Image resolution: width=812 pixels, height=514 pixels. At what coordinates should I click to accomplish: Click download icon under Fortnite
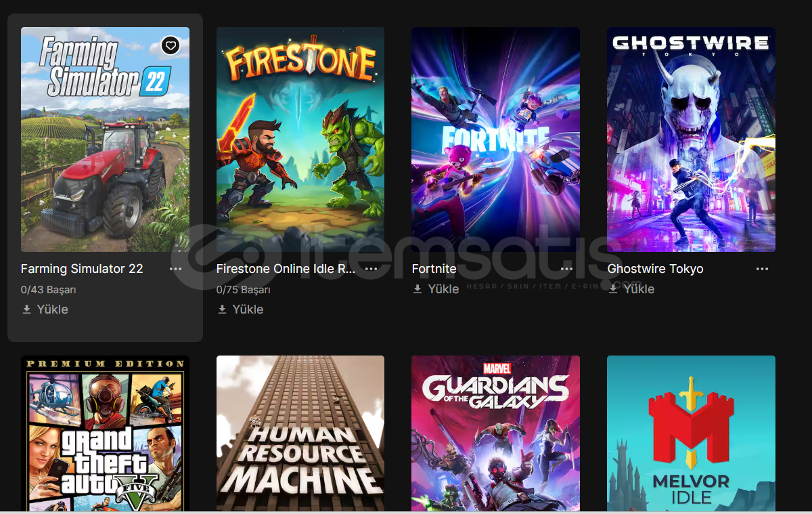coord(418,289)
